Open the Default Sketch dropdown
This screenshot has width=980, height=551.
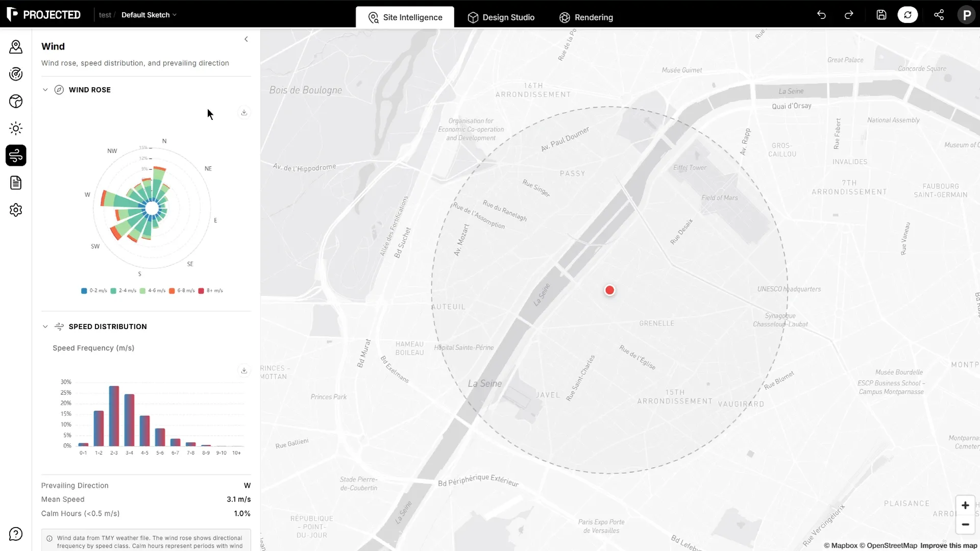click(149, 15)
